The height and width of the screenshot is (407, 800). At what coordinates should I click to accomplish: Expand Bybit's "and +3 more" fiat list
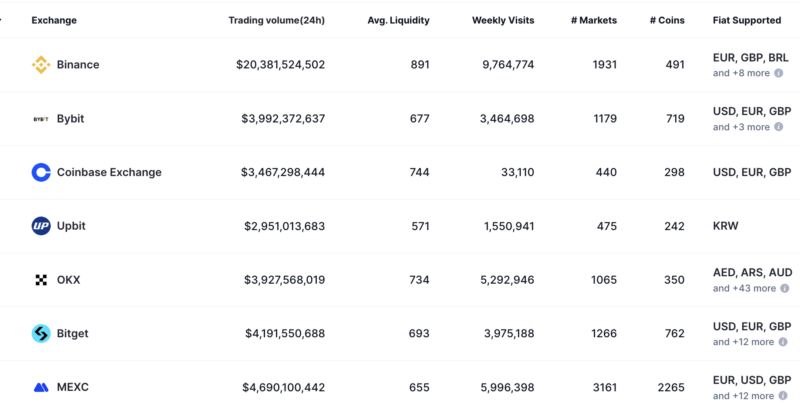(741, 128)
